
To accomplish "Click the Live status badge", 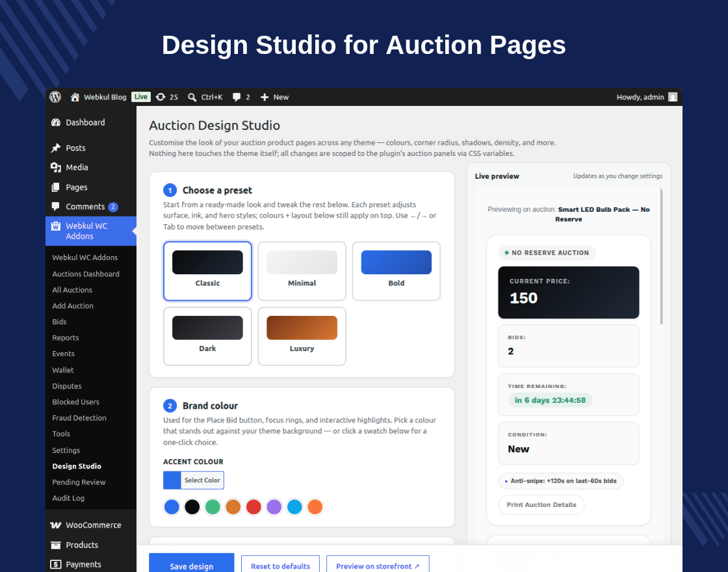I will (x=141, y=97).
